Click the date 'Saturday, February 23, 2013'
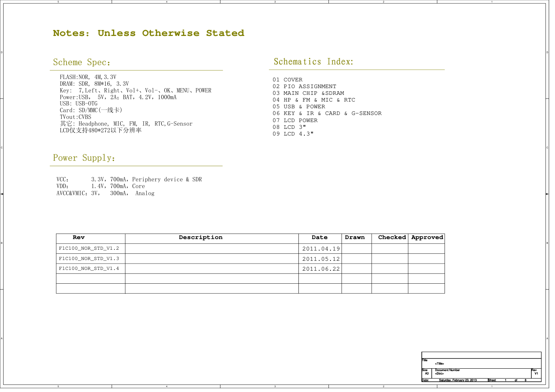This screenshot has width=555, height=392. [x=457, y=380]
